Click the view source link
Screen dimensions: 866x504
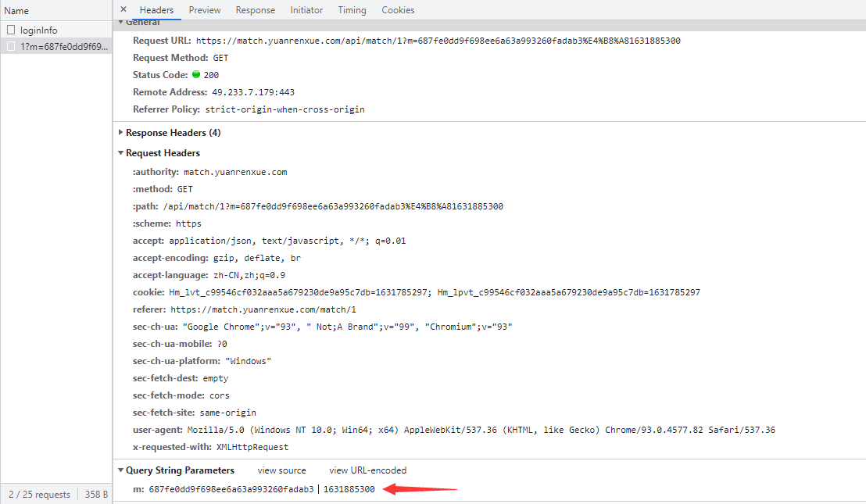[x=281, y=470]
